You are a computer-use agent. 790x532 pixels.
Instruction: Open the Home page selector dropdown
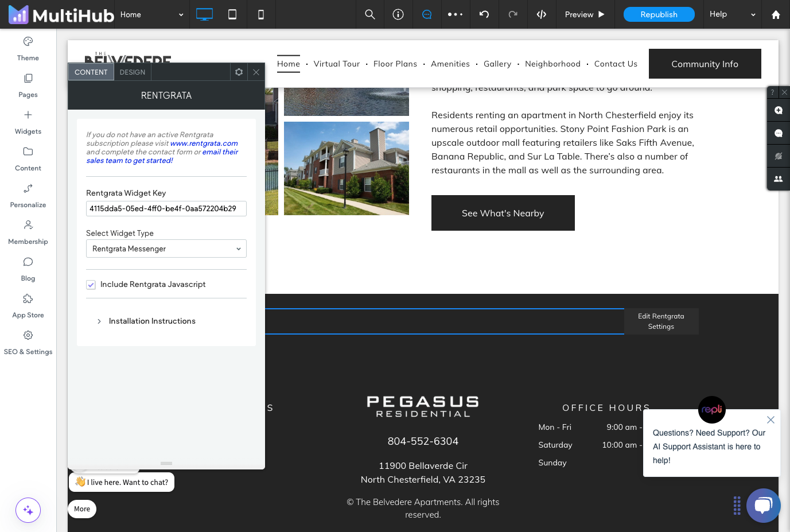click(x=152, y=14)
